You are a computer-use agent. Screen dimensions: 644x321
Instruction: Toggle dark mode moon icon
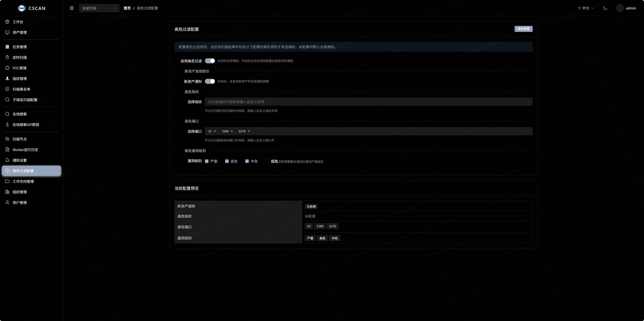point(605,8)
